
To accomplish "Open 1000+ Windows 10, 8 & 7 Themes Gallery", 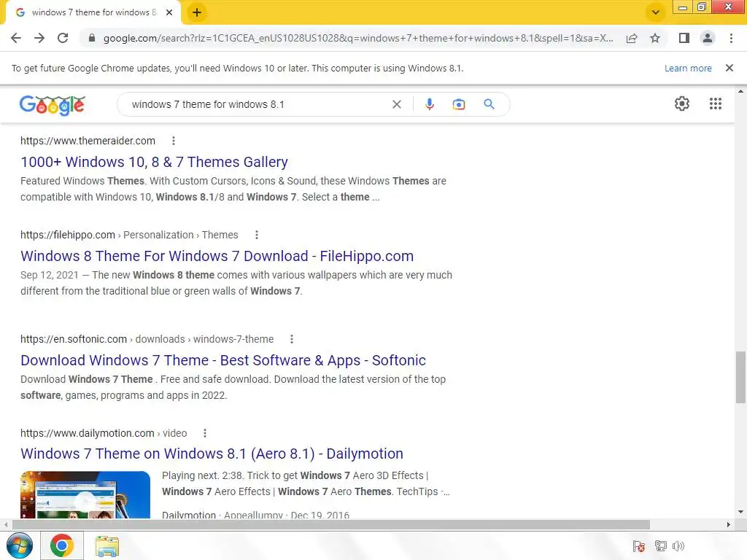I will coord(155,162).
